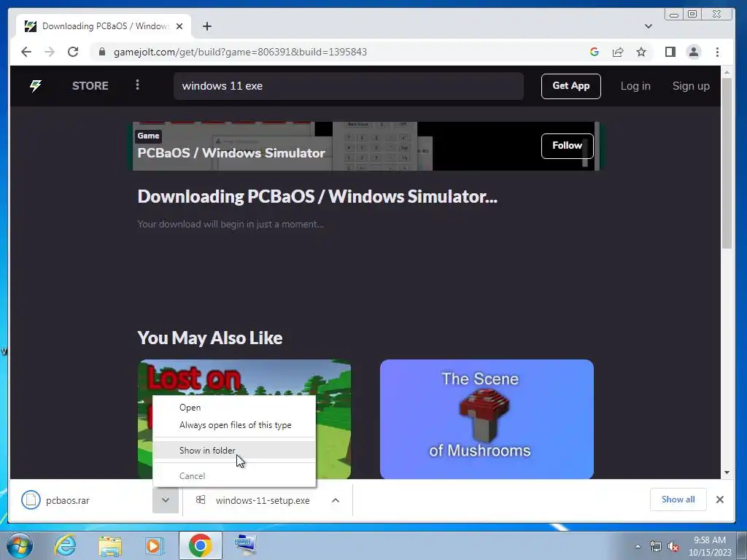Open Windows Explorer from taskbar
Screen dimensions: 747x560
[110, 545]
